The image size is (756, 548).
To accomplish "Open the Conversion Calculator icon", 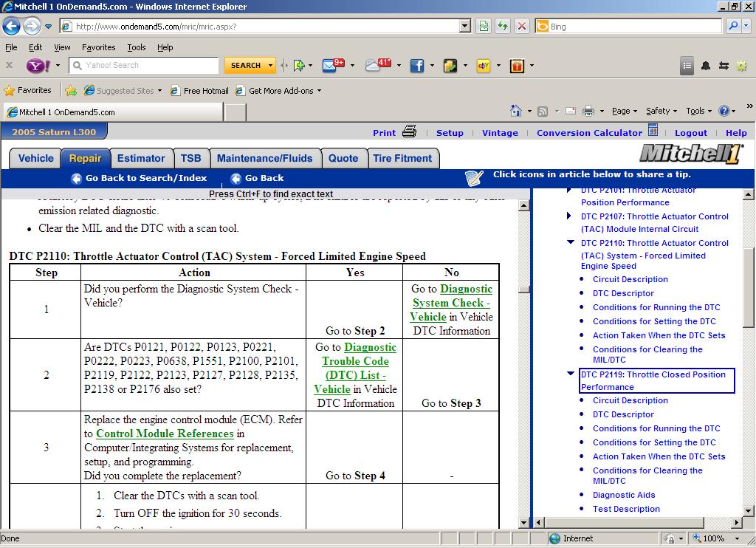I will [653, 131].
